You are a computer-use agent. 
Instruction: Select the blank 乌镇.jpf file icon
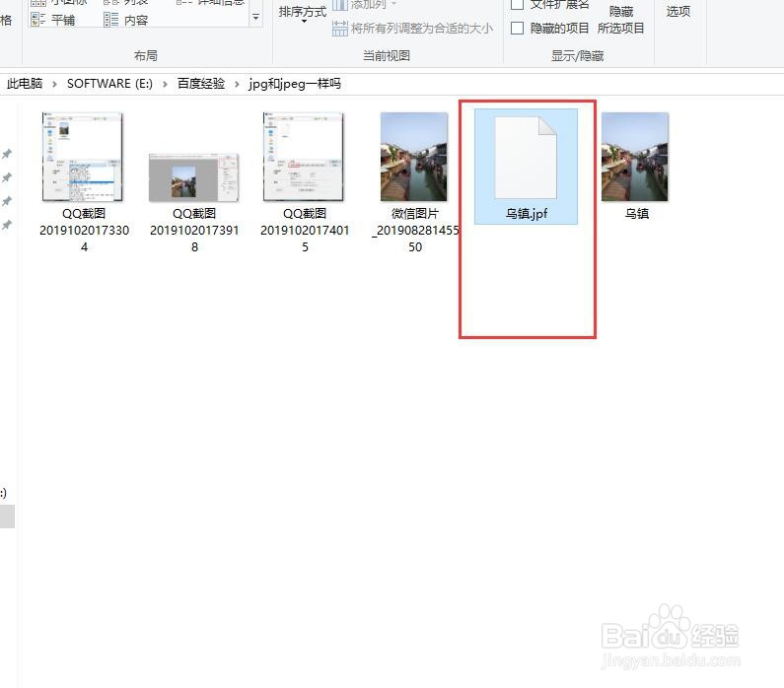[526, 158]
